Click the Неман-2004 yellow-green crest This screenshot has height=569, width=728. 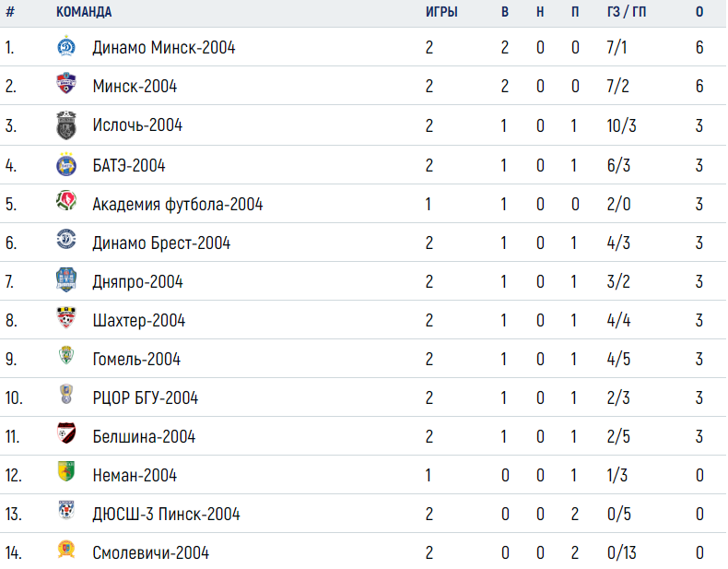66,471
